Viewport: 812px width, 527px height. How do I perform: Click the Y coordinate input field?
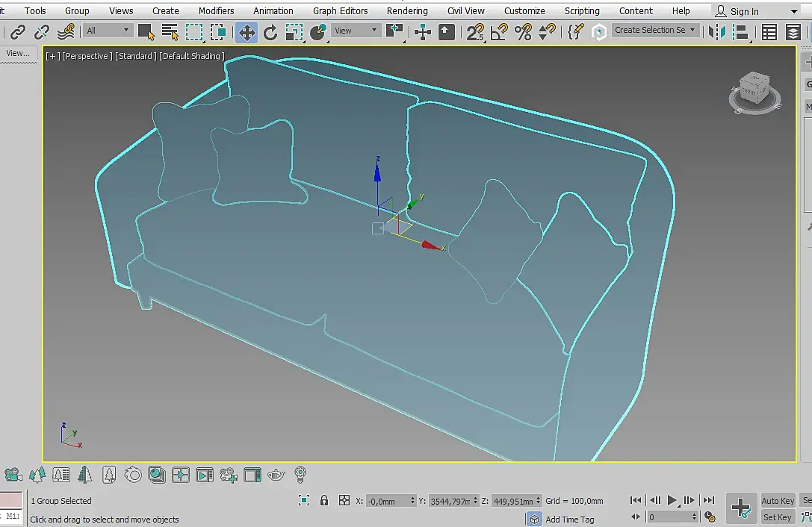[x=450, y=501]
